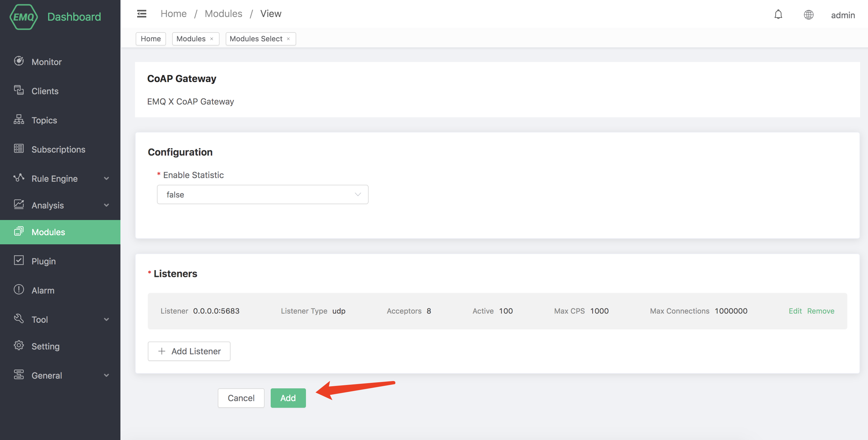This screenshot has height=440, width=868.
Task: Click the Home breadcrumb link
Action: point(174,14)
